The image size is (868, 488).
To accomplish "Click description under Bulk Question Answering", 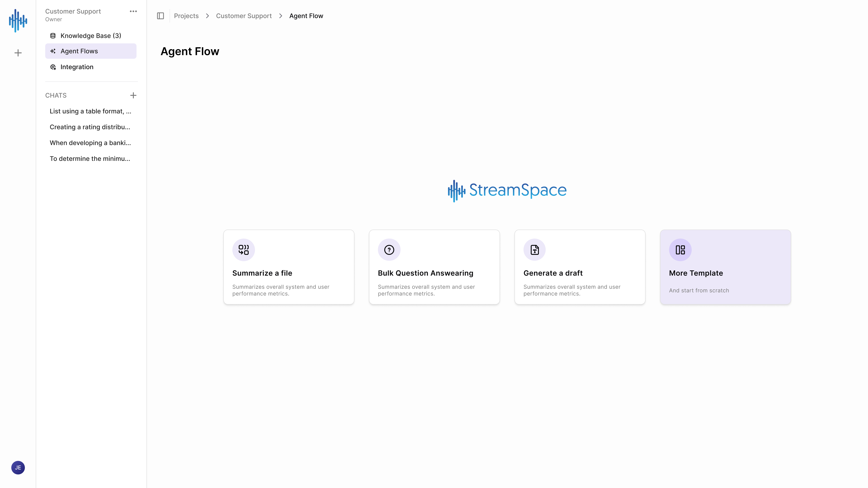I will click(426, 290).
